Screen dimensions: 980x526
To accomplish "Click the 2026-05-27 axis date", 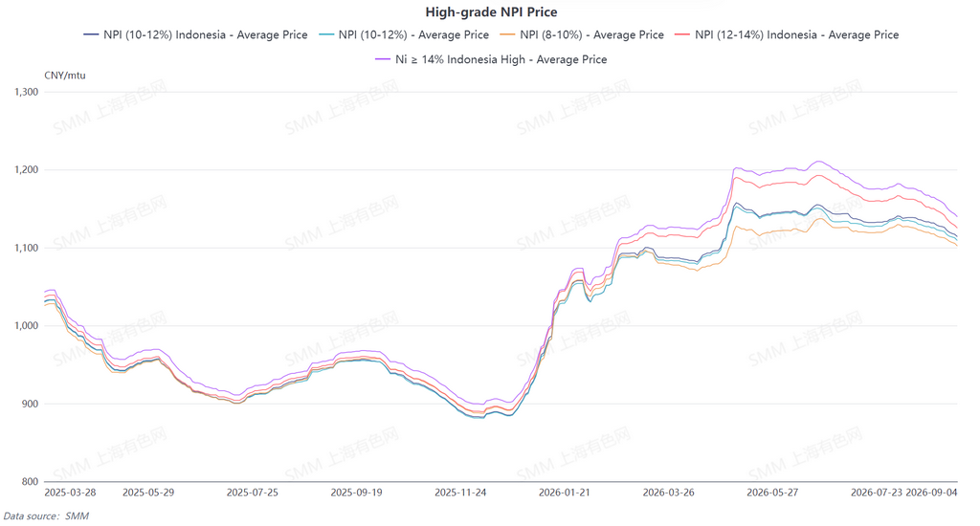I will click(x=772, y=493).
